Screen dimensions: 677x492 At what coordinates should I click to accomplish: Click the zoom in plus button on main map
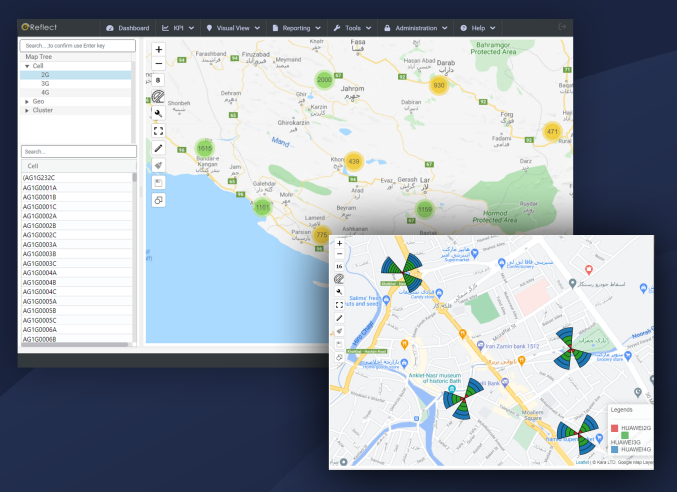pyautogui.click(x=158, y=49)
